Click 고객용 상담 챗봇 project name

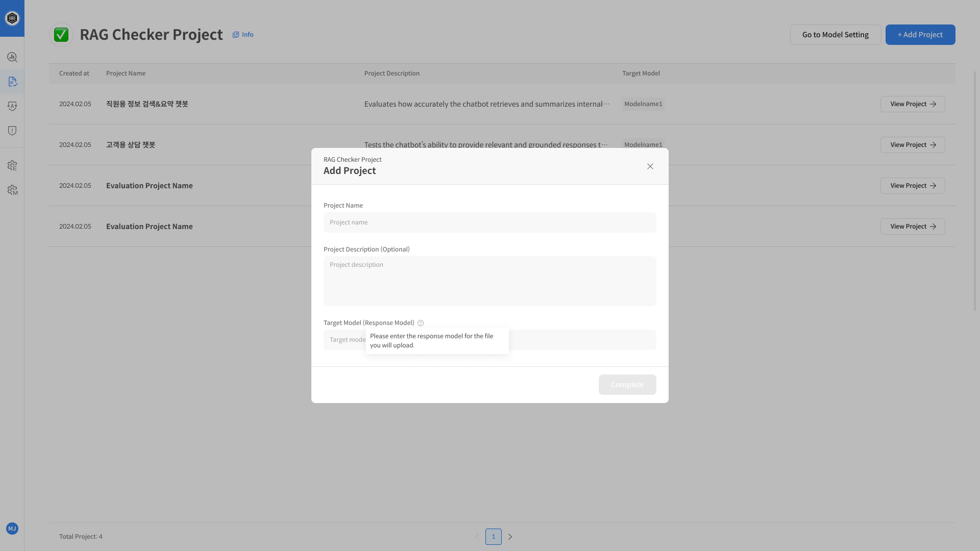[131, 145]
